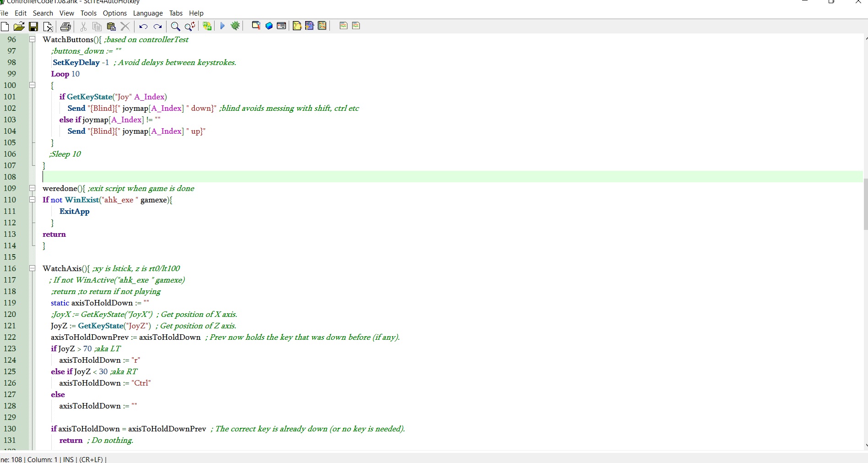Image resolution: width=868 pixels, height=463 pixels.
Task: Click the last toolbar page icon
Action: (356, 26)
